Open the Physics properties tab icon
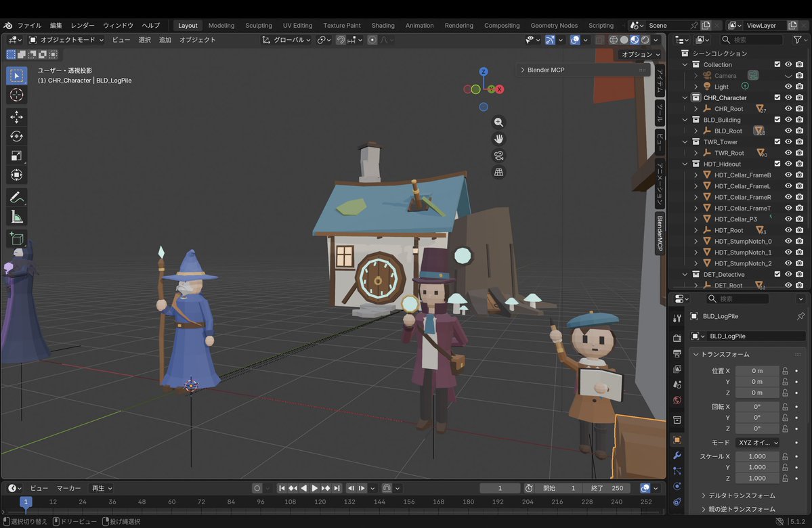Screen dimensions: 812x528 [677, 487]
